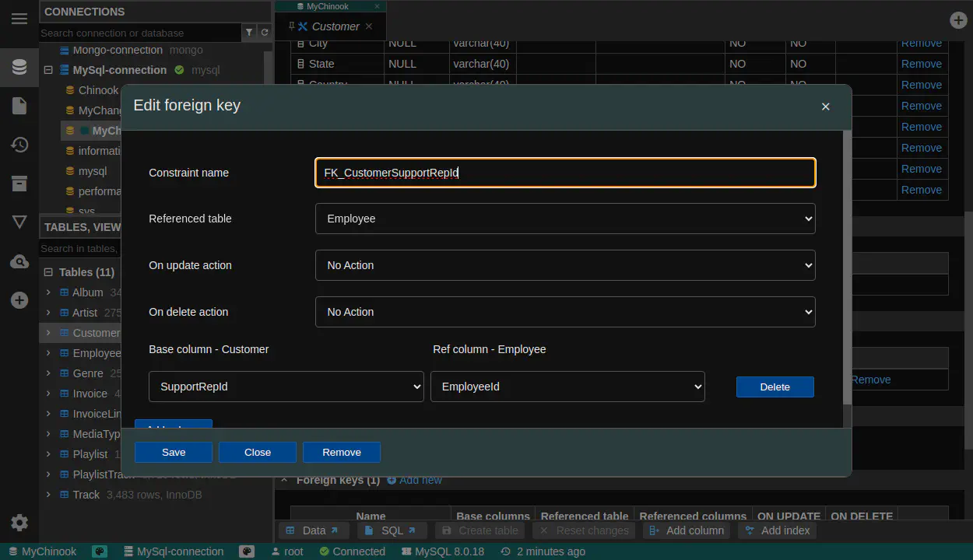
Task: Click the hamburger menu icon
Action: 19,19
